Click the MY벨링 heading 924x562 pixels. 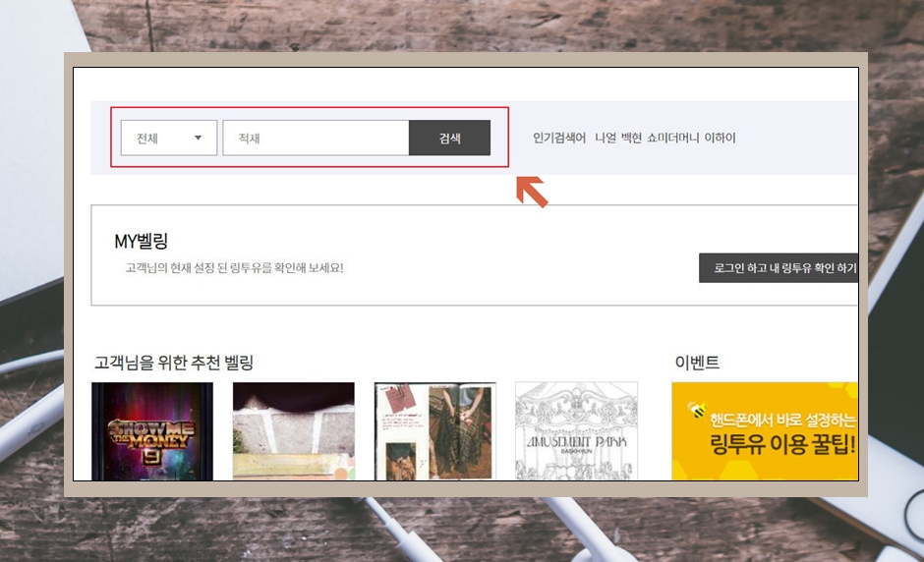point(142,241)
